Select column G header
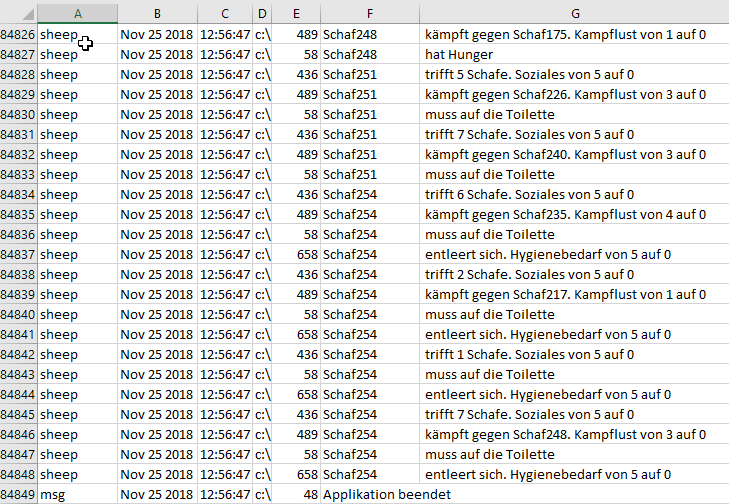This screenshot has width=729, height=504. pyautogui.click(x=575, y=13)
